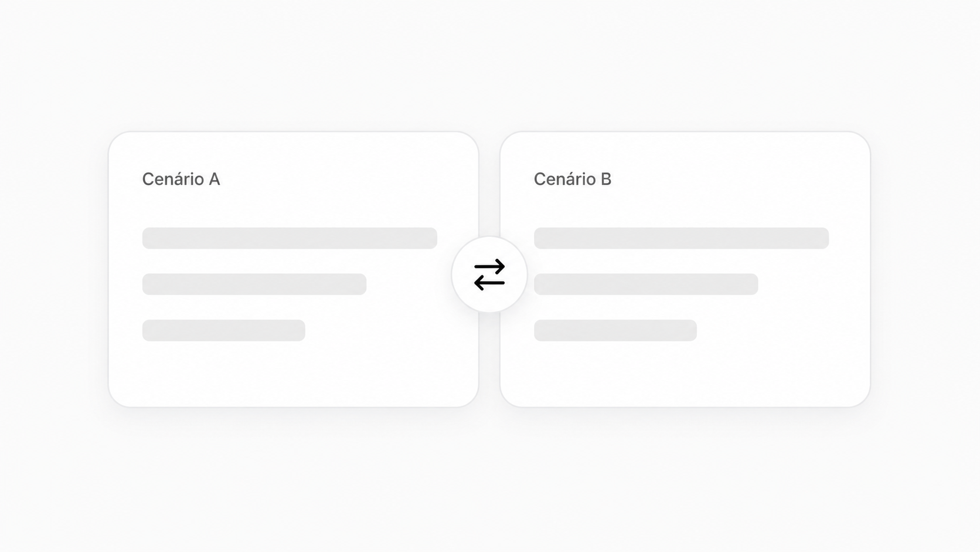Screen dimensions: 980x552
Task: Select the Cenário B card's empty lower area
Action: click(685, 374)
